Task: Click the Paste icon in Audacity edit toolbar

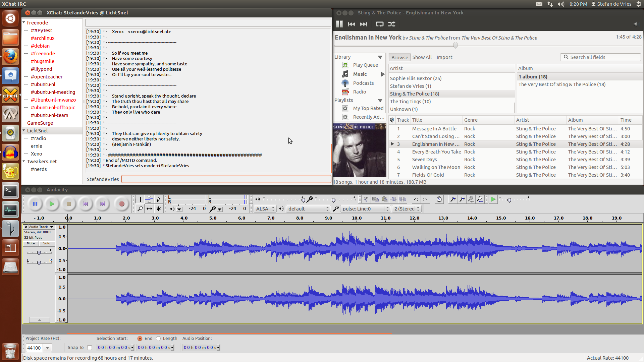Action: click(x=384, y=199)
